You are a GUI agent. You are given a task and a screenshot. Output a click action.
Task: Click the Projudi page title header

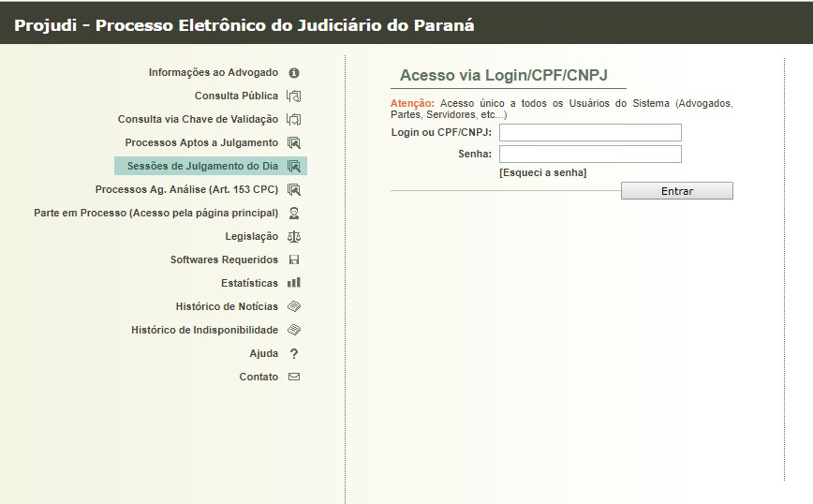244,25
